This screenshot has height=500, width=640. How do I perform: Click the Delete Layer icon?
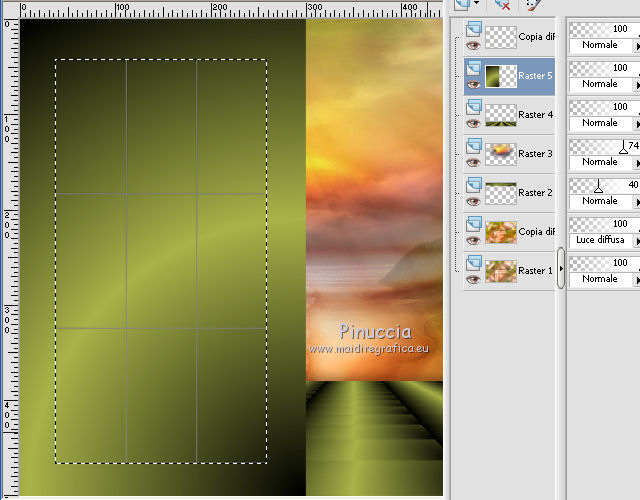tap(502, 5)
